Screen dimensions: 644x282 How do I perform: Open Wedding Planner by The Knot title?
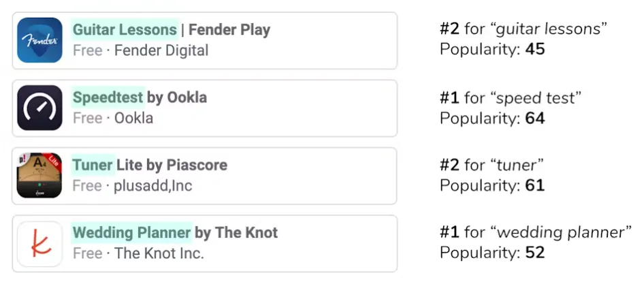click(x=175, y=233)
